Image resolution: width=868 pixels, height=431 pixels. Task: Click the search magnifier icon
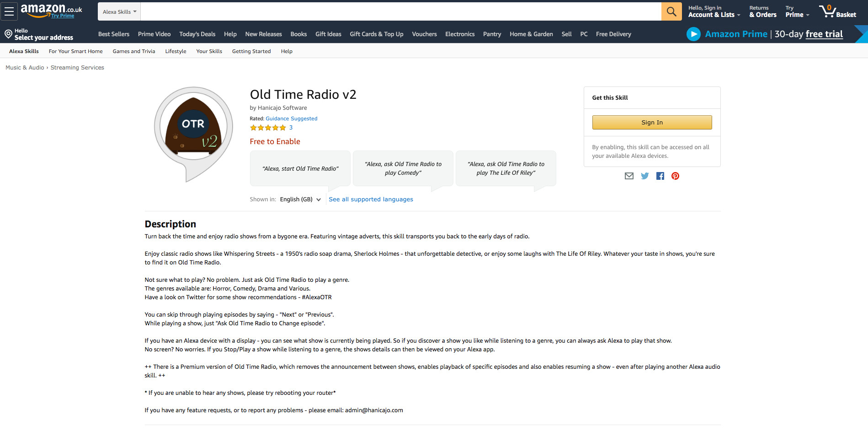[671, 11]
